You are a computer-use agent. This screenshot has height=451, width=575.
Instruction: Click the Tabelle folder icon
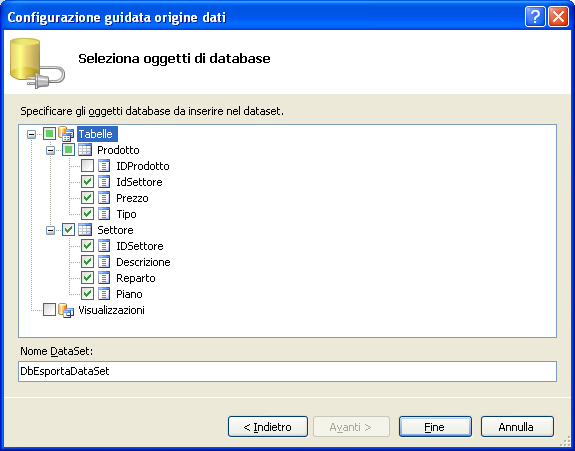click(66, 134)
